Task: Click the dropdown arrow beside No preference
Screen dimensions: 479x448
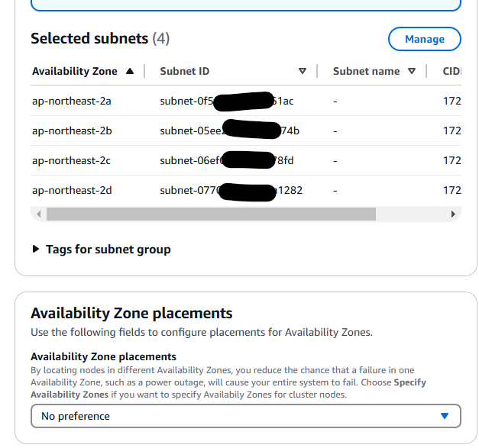Action: 445,416
